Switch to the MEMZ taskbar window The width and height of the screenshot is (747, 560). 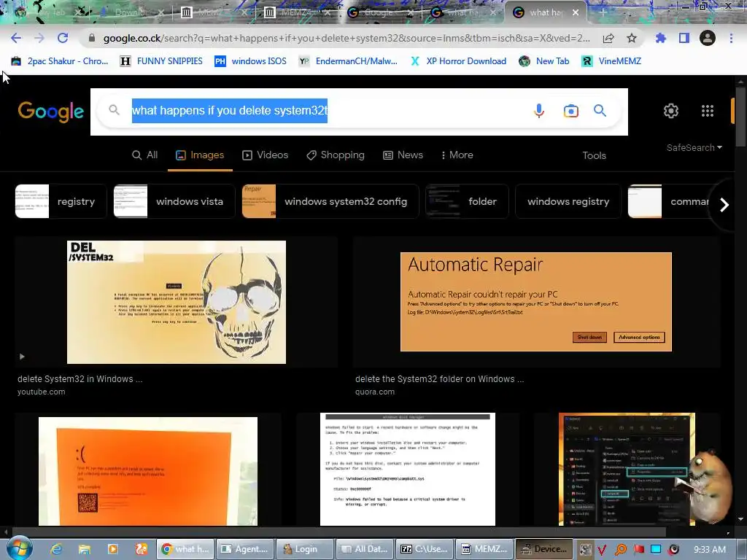pyautogui.click(x=484, y=549)
